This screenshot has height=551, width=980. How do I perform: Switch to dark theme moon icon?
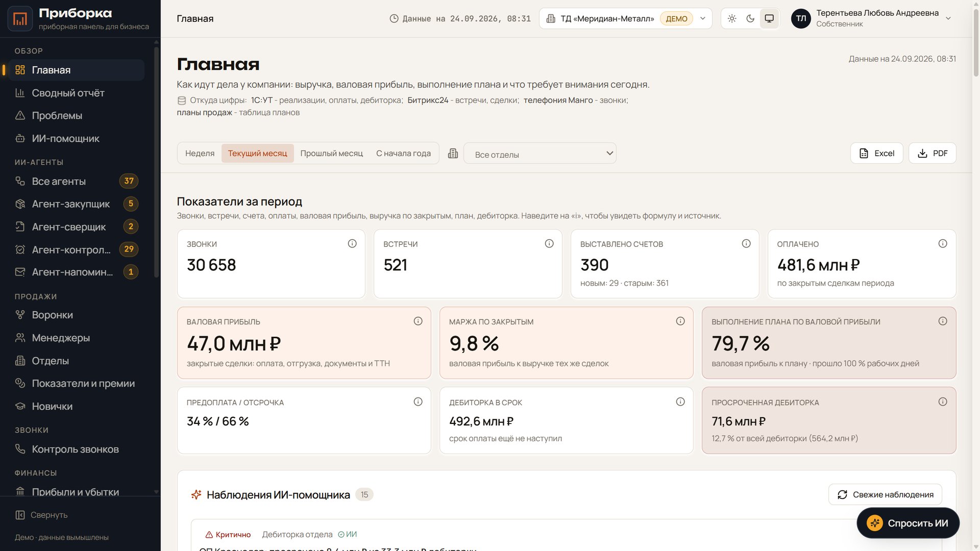pos(750,19)
